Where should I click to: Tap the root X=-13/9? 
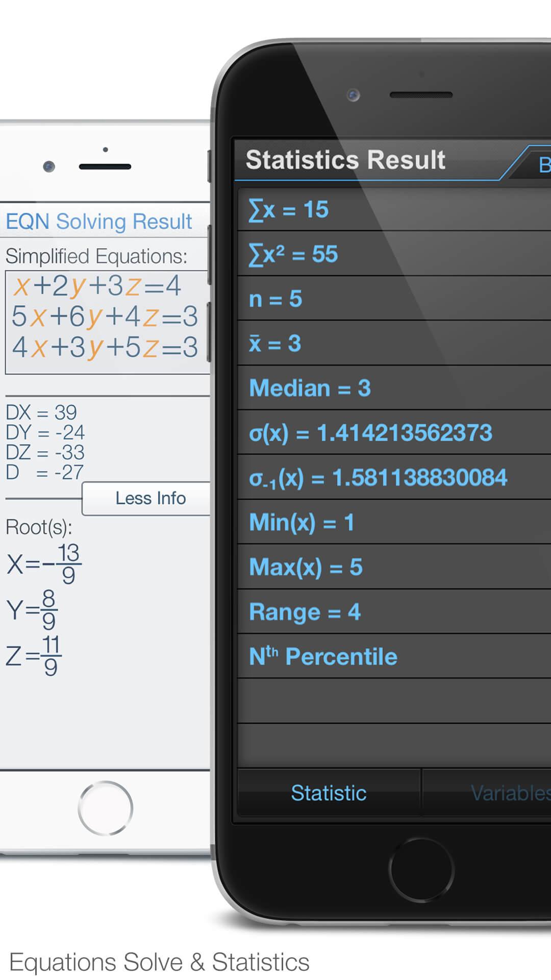coord(44,564)
